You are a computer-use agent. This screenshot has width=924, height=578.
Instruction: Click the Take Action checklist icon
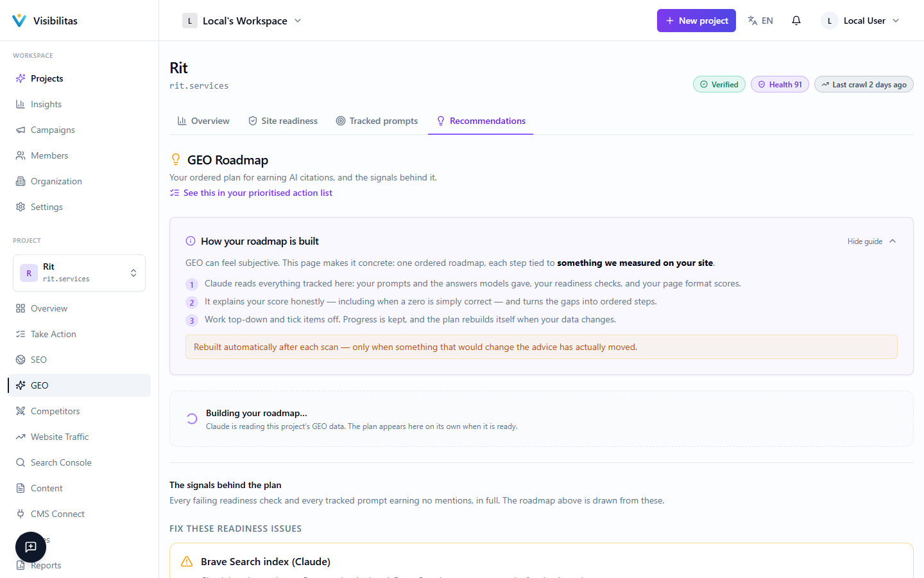[21, 334]
